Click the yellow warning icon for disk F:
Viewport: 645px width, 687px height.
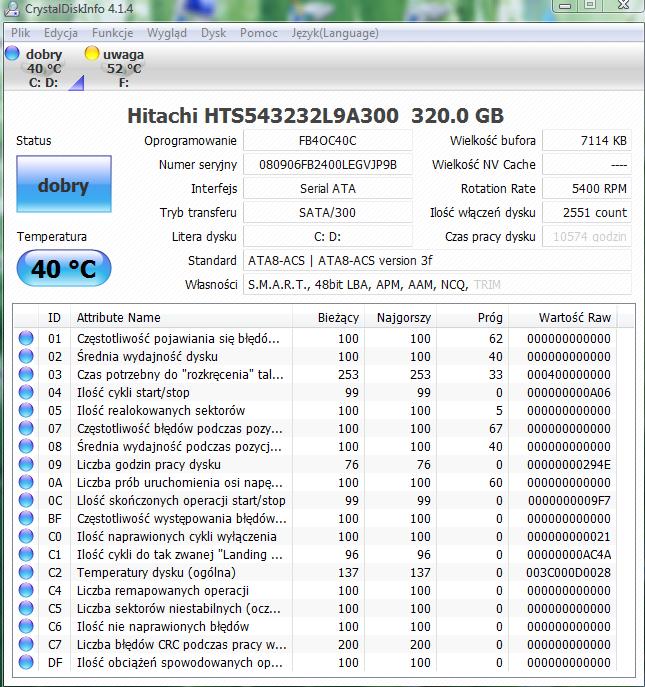tap(92, 53)
